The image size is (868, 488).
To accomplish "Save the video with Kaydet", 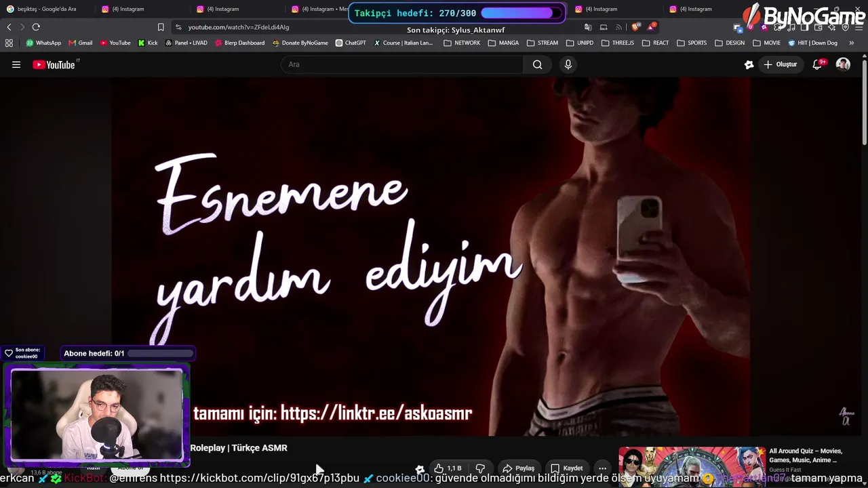I will [567, 468].
